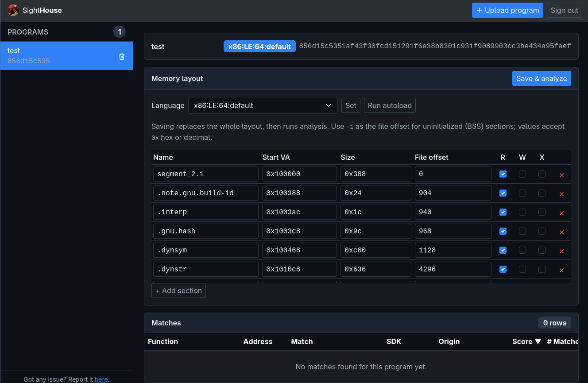Open the issue report 'here' link

point(101,379)
